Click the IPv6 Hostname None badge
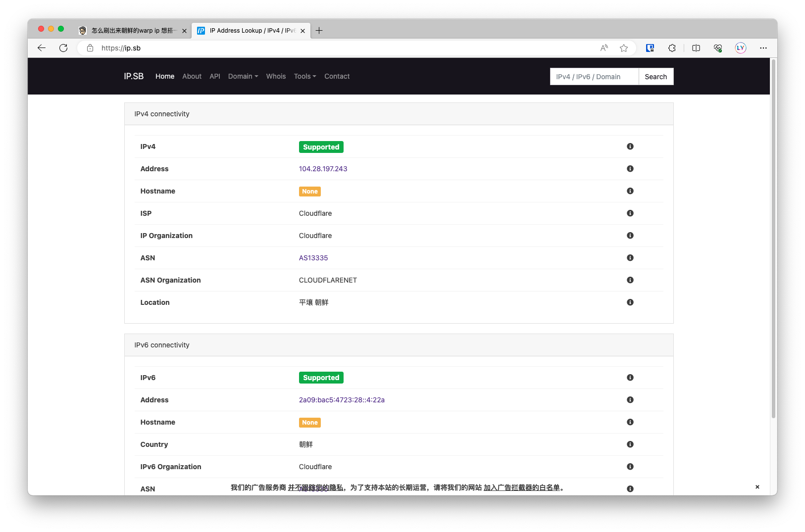 click(x=310, y=423)
